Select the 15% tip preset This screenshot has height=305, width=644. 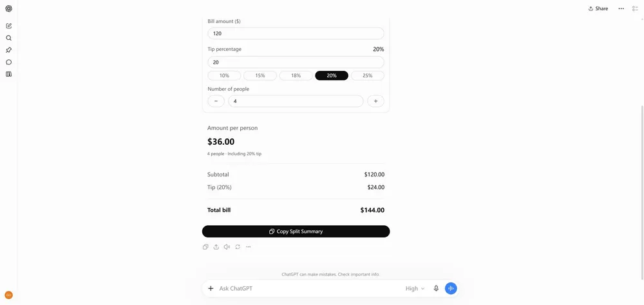[260, 75]
